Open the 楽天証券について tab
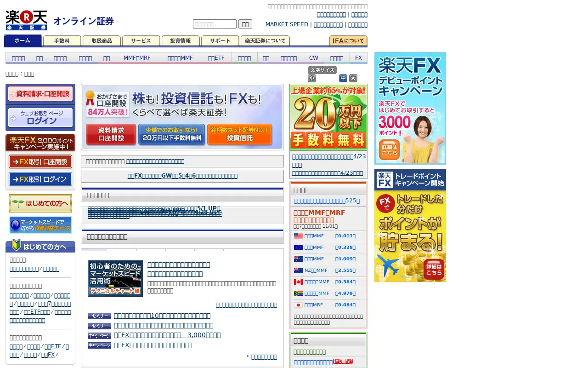588x368 pixels. [265, 41]
